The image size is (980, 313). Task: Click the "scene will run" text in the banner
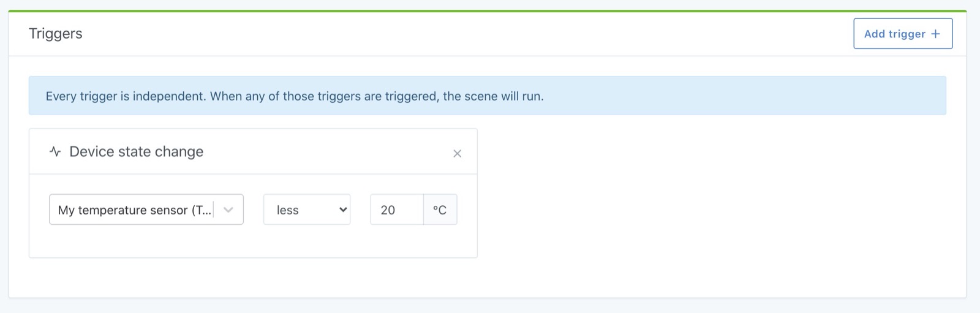click(502, 96)
